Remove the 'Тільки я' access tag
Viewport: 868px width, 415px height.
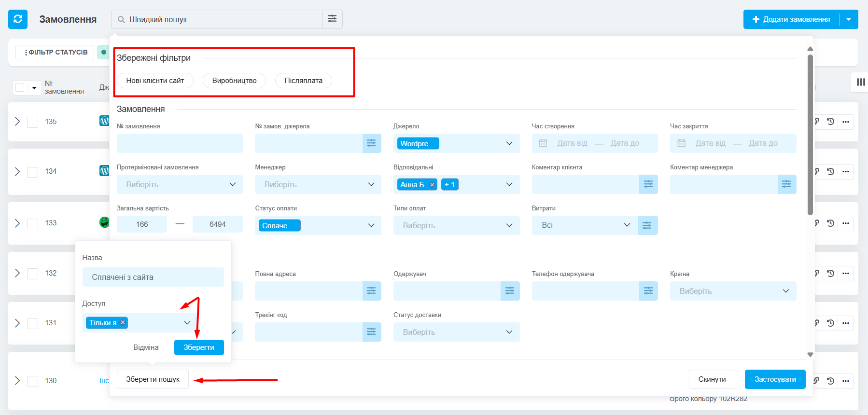[x=123, y=323]
